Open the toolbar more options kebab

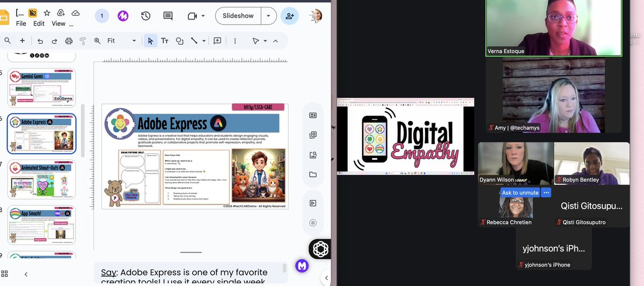pyautogui.click(x=235, y=41)
